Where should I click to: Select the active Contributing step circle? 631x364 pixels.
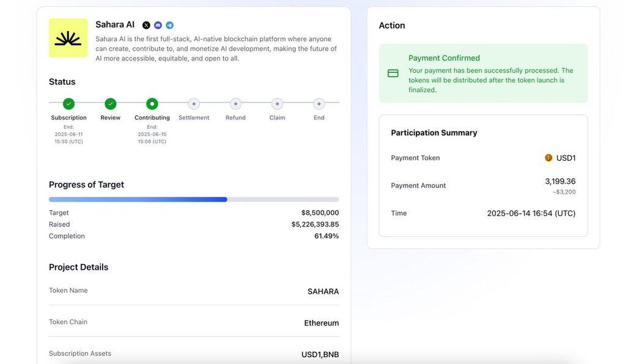pos(152,104)
